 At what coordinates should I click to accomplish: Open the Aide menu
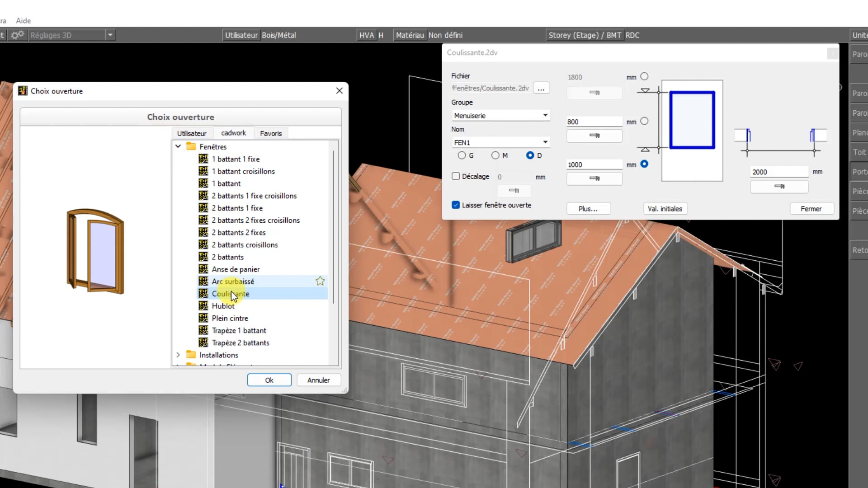pyautogui.click(x=24, y=20)
